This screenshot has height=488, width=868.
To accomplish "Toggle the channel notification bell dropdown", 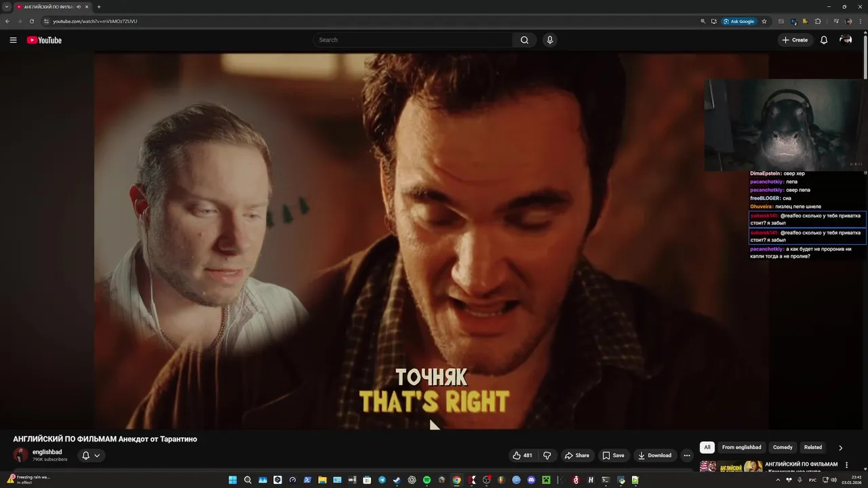I will click(91, 455).
